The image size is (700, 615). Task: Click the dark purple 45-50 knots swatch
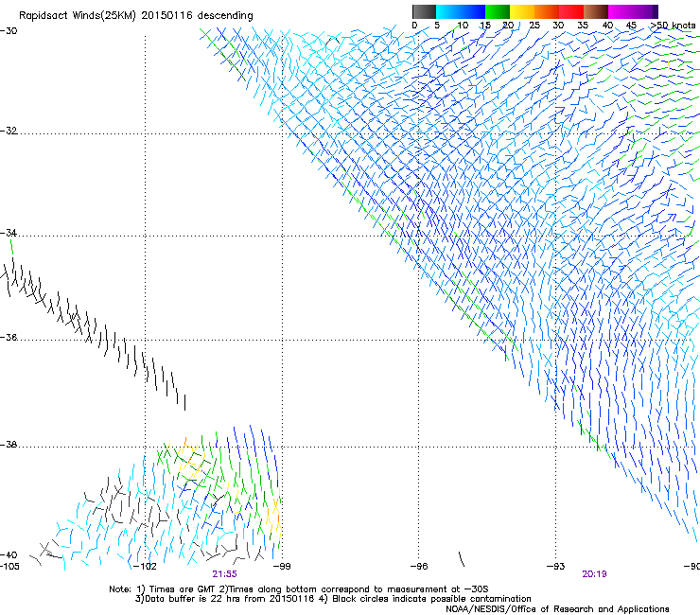click(x=645, y=11)
